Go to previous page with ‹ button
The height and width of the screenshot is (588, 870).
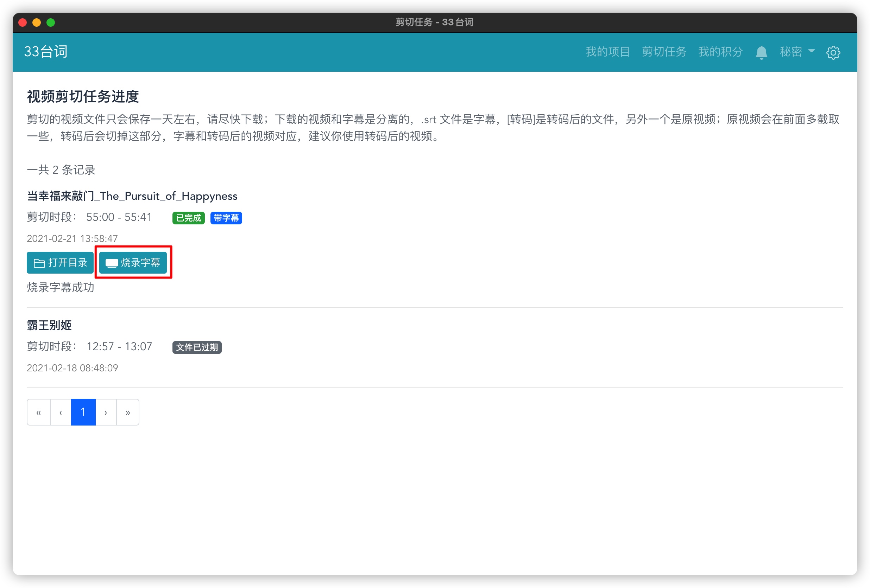coord(61,412)
